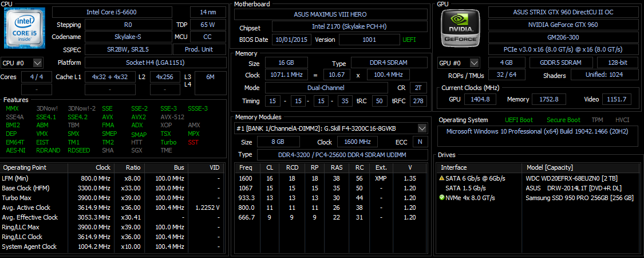Click the ASUS STRIX GTX 960 DirectCU II OC field
Viewport: 644px width, 258px height.
click(563, 12)
